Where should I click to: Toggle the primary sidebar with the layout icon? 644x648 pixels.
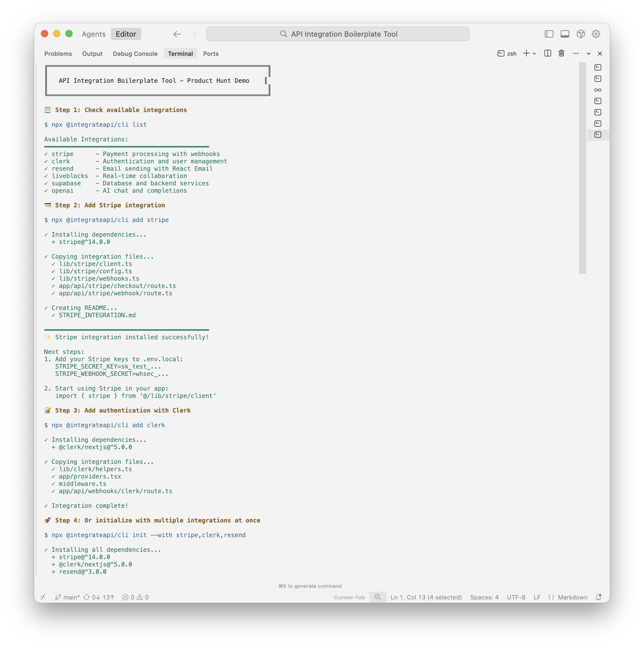[x=548, y=34]
